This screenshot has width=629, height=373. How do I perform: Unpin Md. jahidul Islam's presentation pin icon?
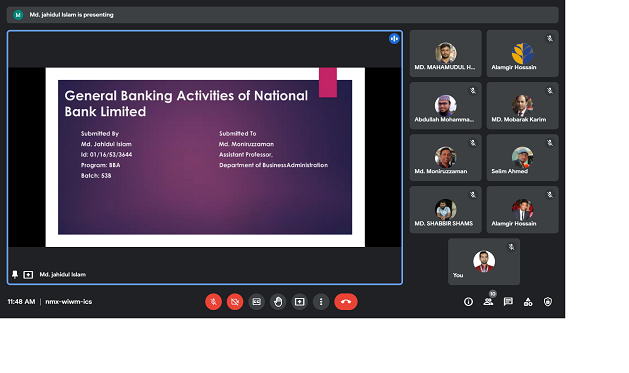[15, 274]
